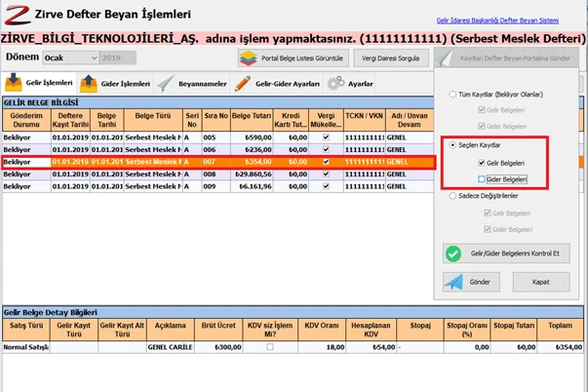Image resolution: width=588 pixels, height=392 pixels.
Task: Click the Vergi Dairesi Sorgula button
Action: click(391, 59)
